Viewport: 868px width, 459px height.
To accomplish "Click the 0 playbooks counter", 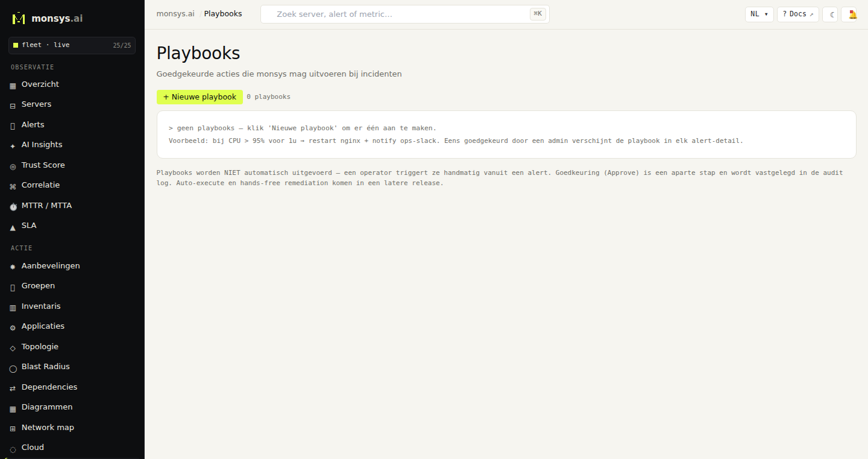I will click(x=268, y=97).
